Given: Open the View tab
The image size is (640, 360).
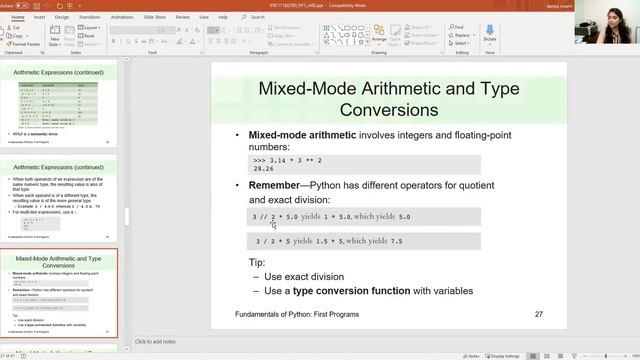Looking at the screenshot, I should coord(204,17).
